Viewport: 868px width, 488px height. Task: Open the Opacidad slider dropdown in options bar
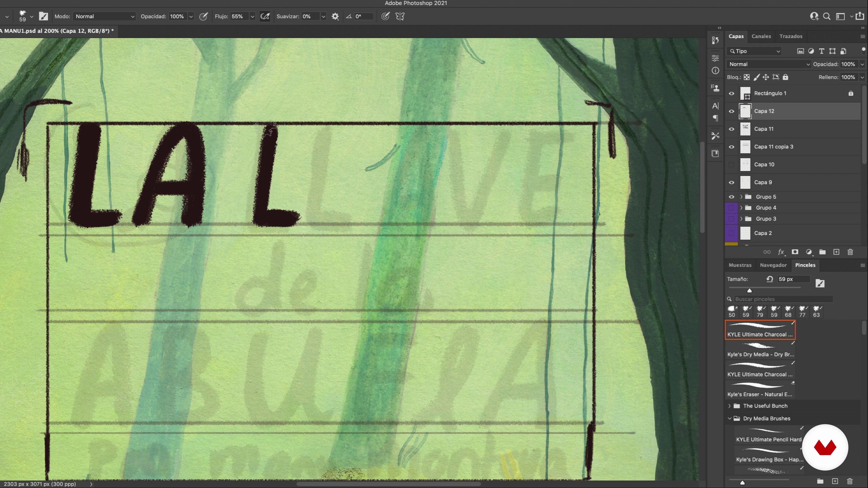click(x=191, y=16)
